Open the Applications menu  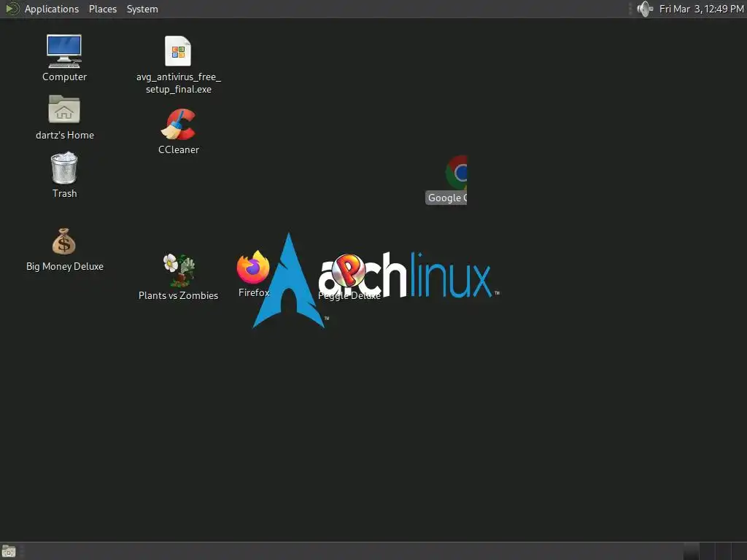[52, 9]
